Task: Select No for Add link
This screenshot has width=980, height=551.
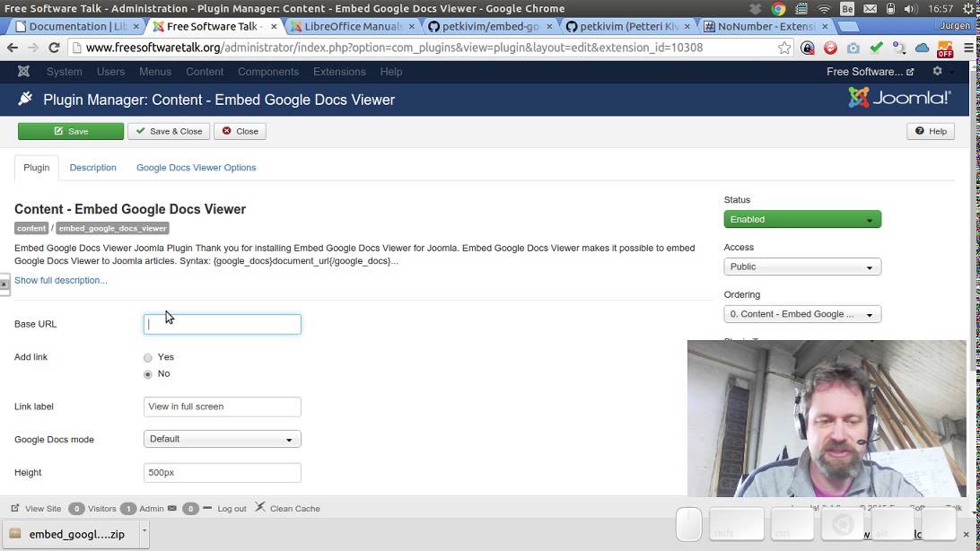Action: click(x=147, y=374)
